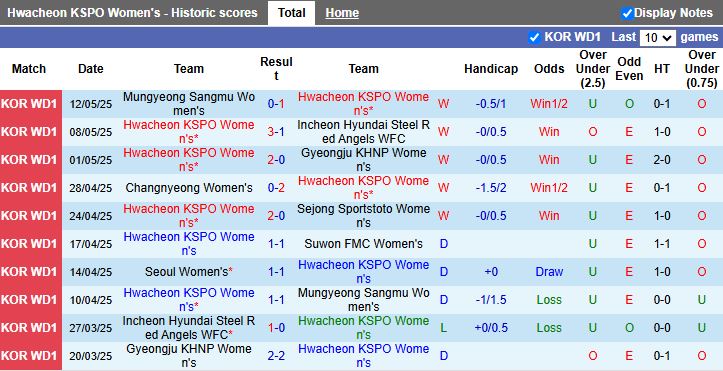Click the Handicap column header
Viewport: 723px width, 371px height.
point(491,69)
